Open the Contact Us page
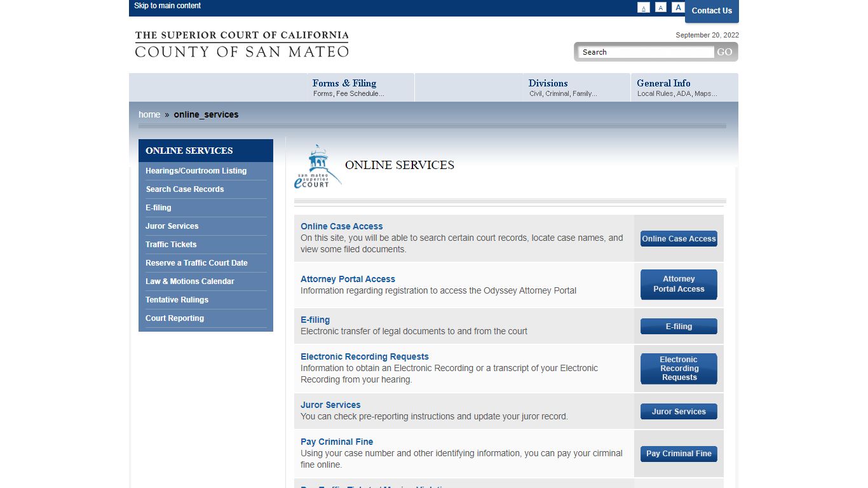This screenshot has height=488, width=868. 712,11
